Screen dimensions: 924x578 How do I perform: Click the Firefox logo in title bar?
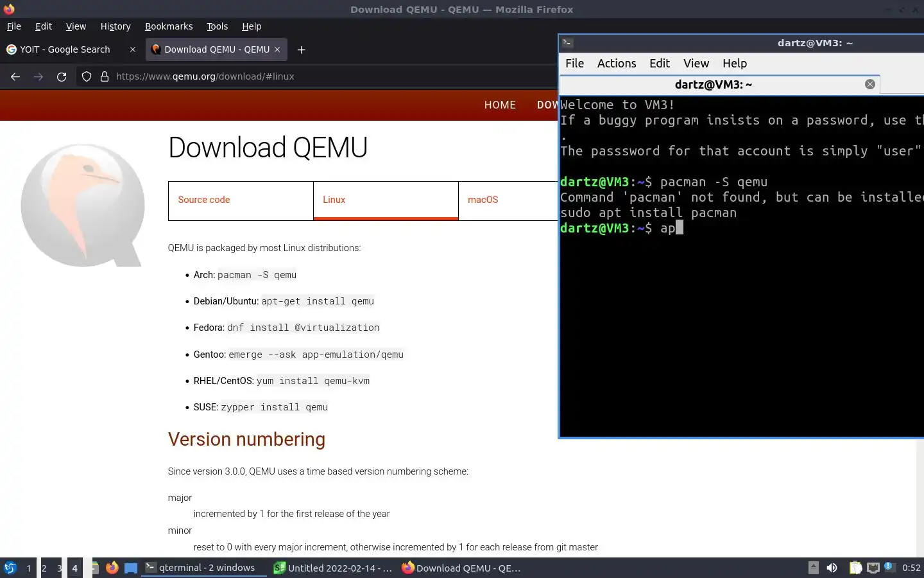[x=9, y=9]
